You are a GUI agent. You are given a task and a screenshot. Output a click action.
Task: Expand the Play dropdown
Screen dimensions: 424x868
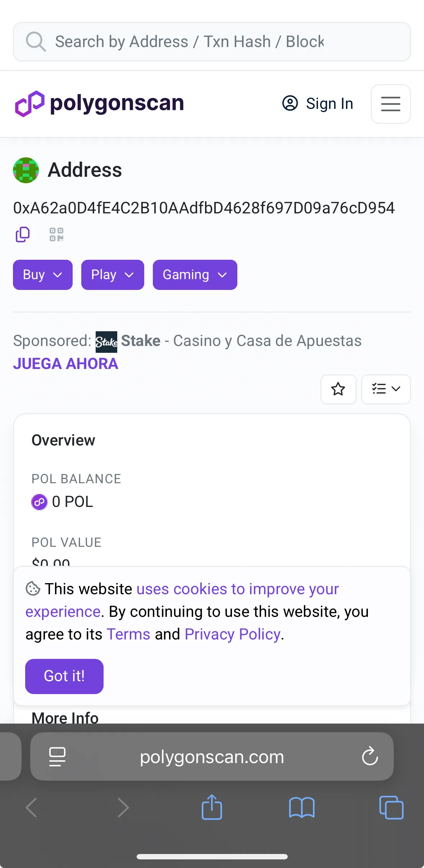tap(113, 275)
